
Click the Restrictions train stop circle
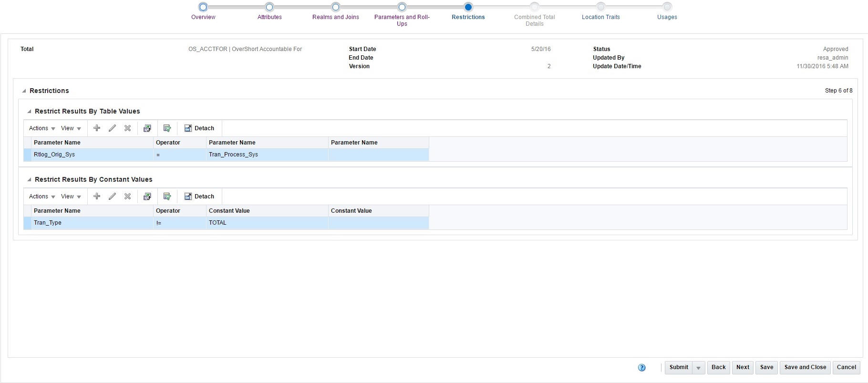coord(468,7)
